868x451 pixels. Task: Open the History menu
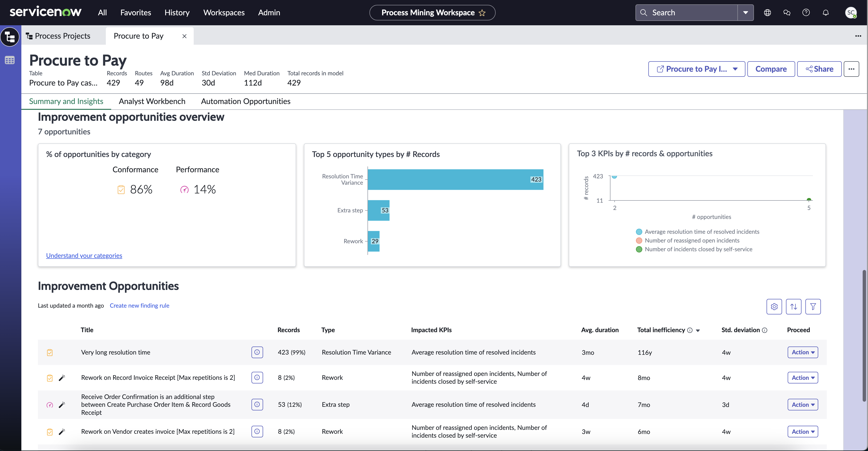[x=177, y=12]
